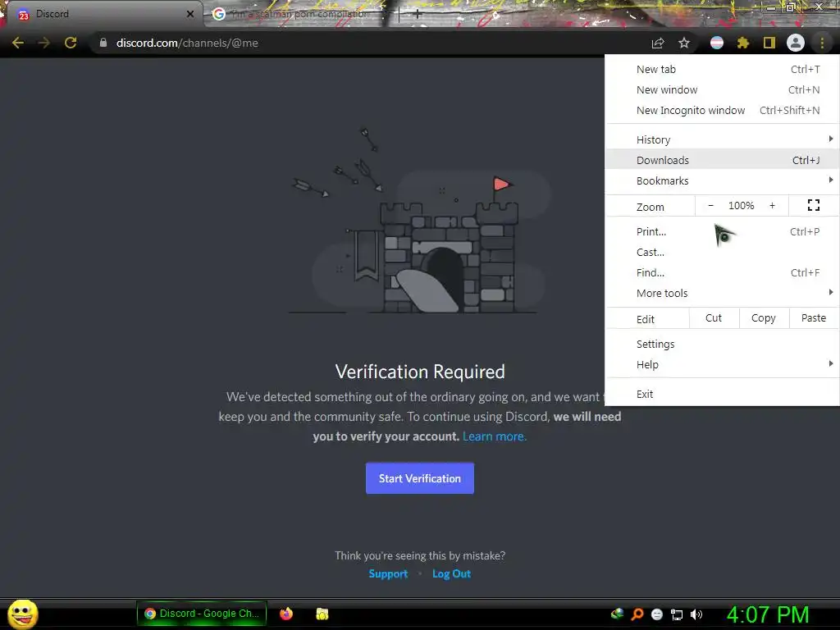Expand the History submenu
The height and width of the screenshot is (630, 840).
(722, 139)
